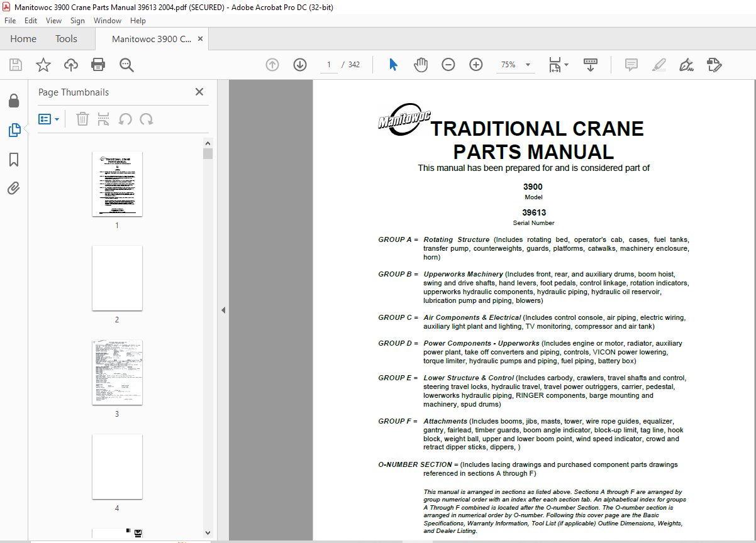Click the 'Air Components & Electrical' heading

coord(472,317)
